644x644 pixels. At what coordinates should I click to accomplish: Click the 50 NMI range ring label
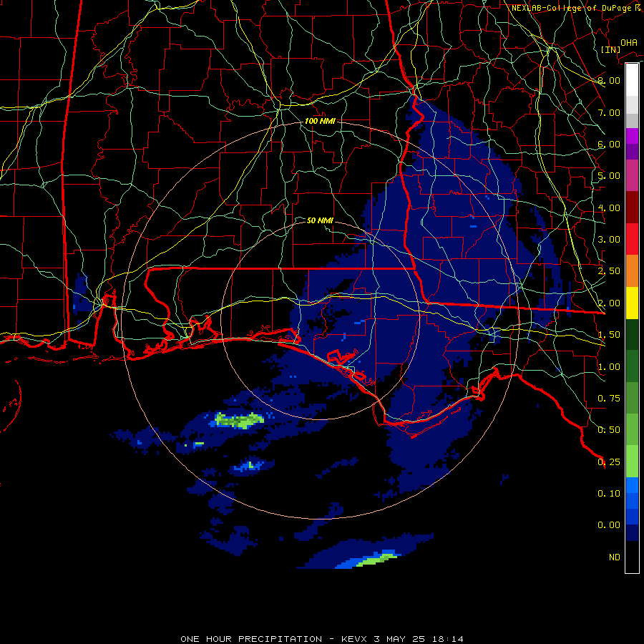[x=320, y=220]
